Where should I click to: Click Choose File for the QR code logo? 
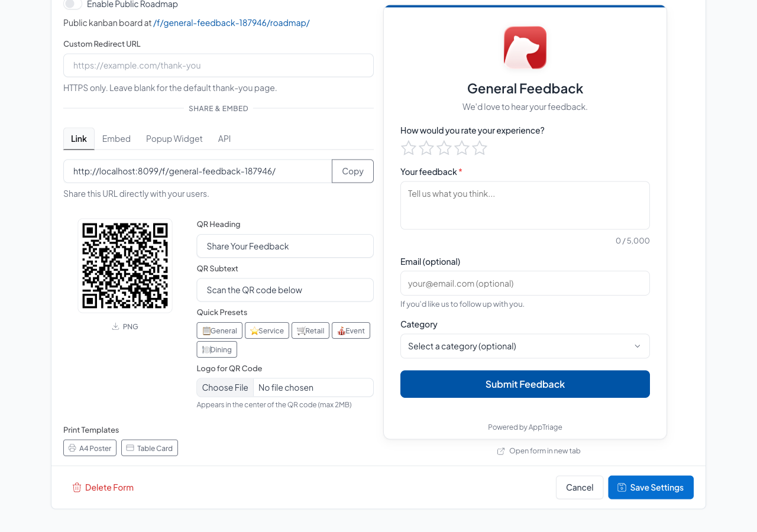225,387
